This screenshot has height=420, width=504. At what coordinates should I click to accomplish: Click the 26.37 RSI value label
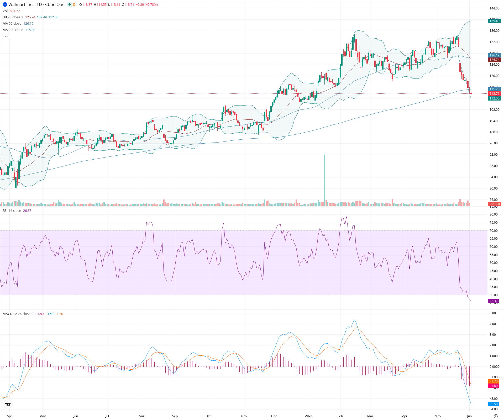click(493, 301)
